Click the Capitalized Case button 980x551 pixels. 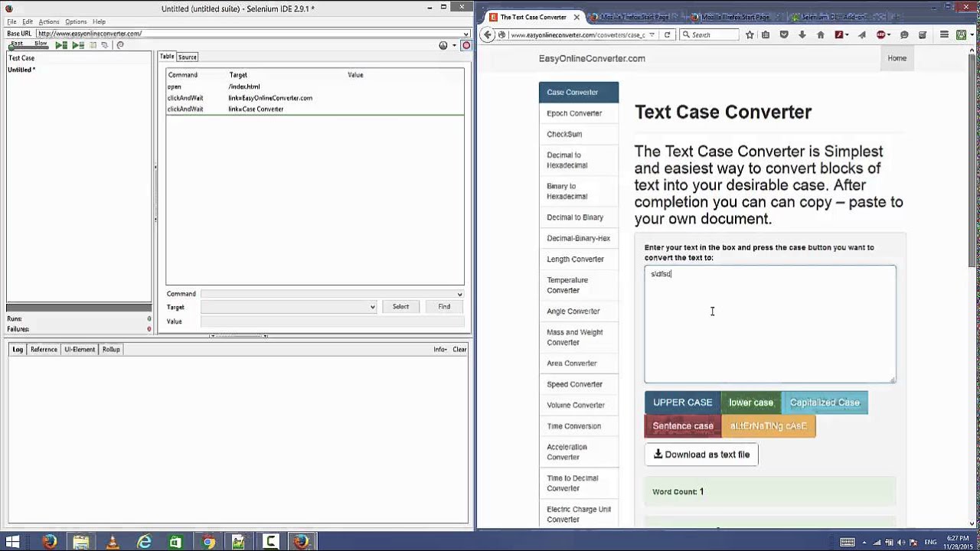click(825, 403)
